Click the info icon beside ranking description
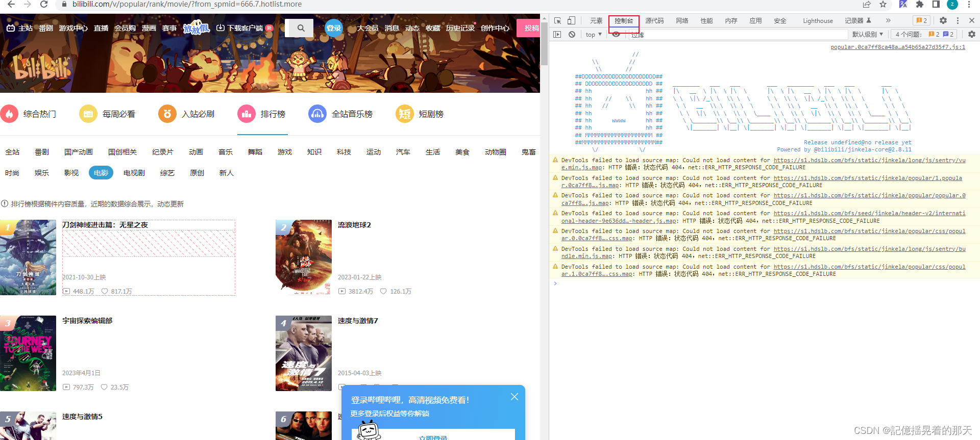 [5, 203]
